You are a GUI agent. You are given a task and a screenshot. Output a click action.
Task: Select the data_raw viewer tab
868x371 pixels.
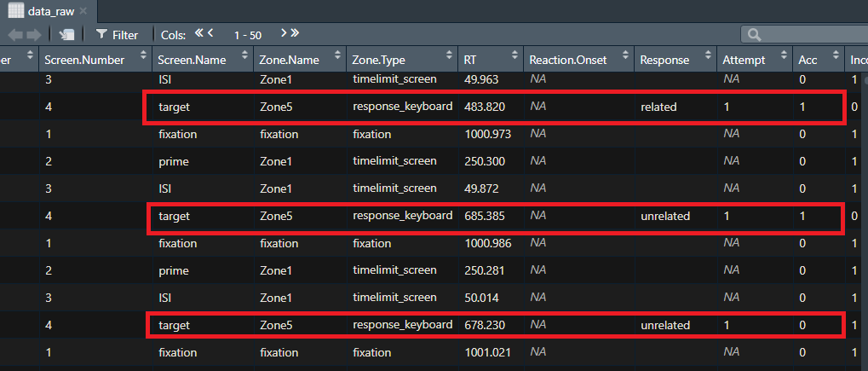[47, 10]
